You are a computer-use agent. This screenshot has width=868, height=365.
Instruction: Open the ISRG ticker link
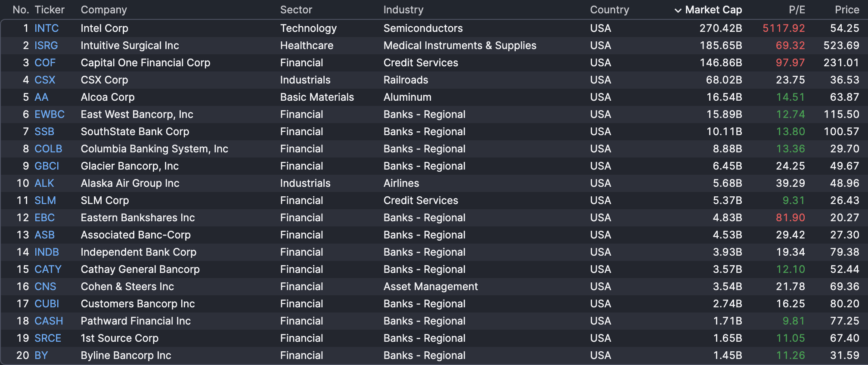pyautogui.click(x=46, y=46)
